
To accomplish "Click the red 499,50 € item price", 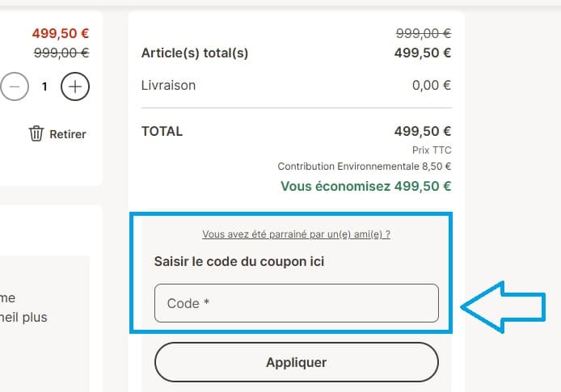I will point(61,34).
